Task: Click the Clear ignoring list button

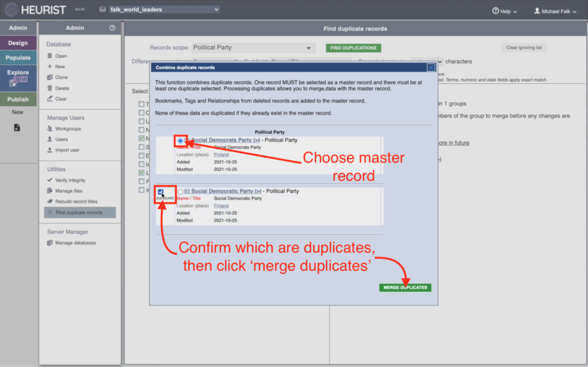Action: click(524, 48)
